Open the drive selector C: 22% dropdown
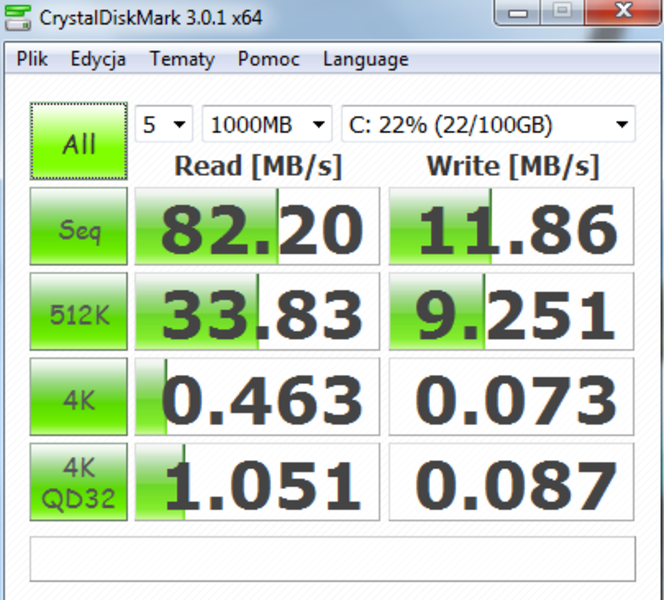Image resolution: width=664 pixels, height=600 pixels. 488,124
